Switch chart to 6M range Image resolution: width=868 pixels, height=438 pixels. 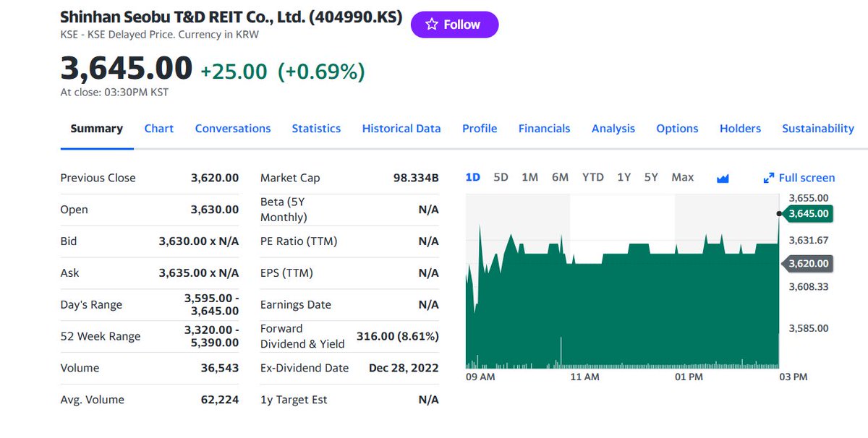tap(560, 177)
